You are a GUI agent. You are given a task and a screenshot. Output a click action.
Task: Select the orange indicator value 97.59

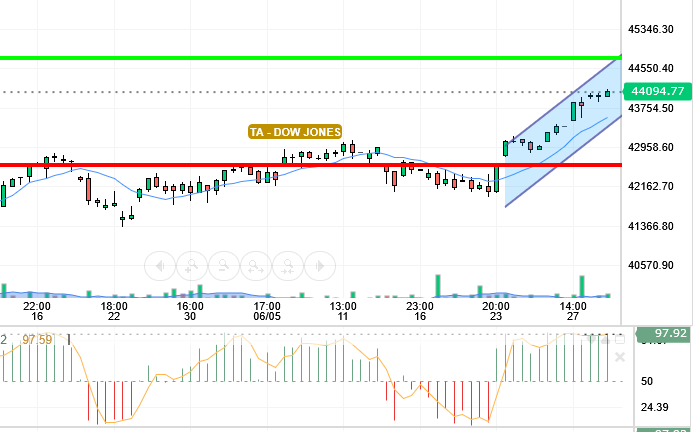click(x=37, y=340)
